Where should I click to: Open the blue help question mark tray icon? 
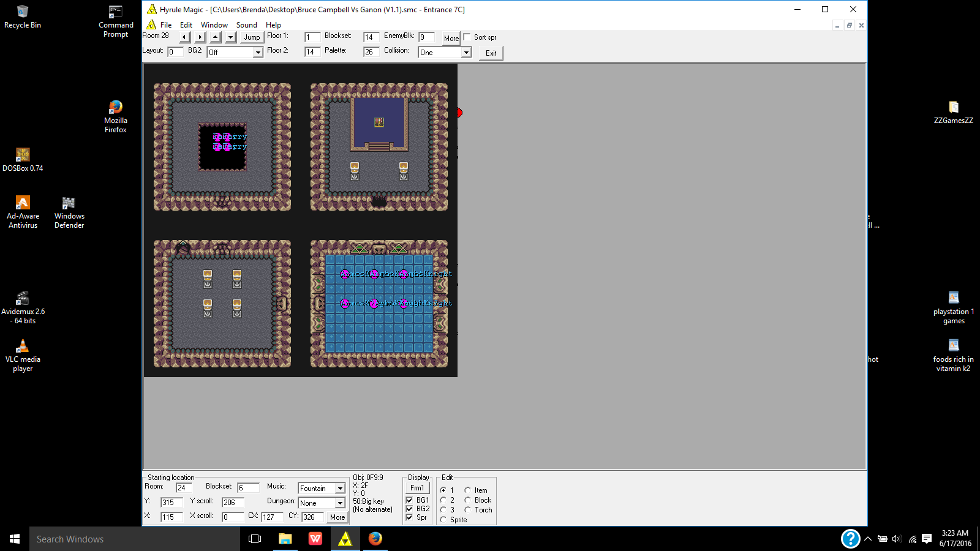[850, 539]
